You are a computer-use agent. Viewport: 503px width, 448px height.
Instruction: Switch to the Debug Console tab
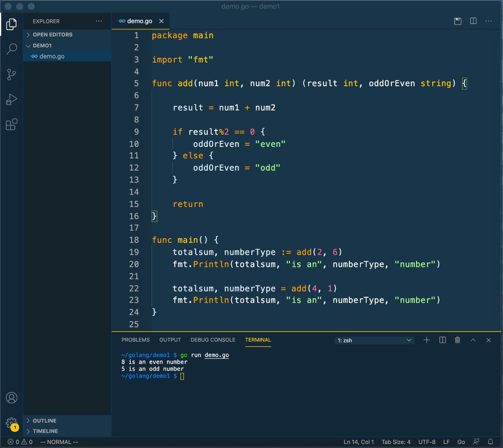click(x=213, y=340)
